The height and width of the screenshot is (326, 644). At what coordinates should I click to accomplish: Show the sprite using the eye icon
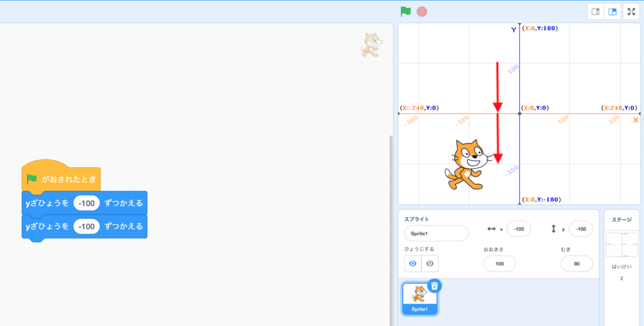[x=413, y=264]
